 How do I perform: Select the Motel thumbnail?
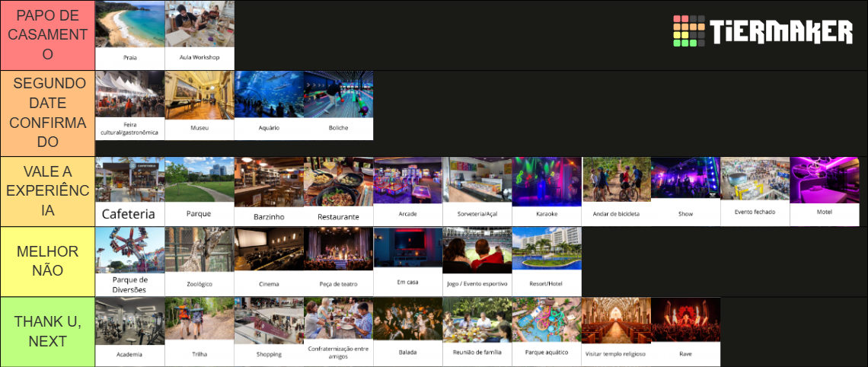coord(825,192)
